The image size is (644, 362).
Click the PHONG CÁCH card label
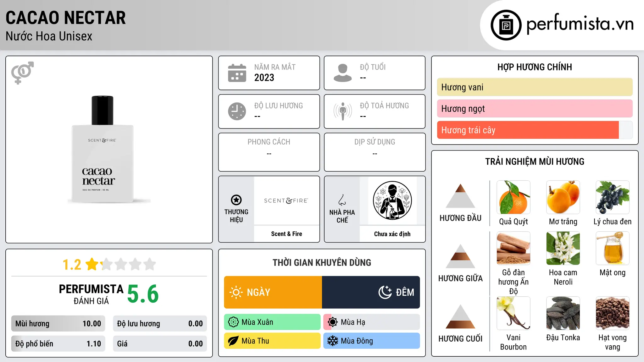269,142
